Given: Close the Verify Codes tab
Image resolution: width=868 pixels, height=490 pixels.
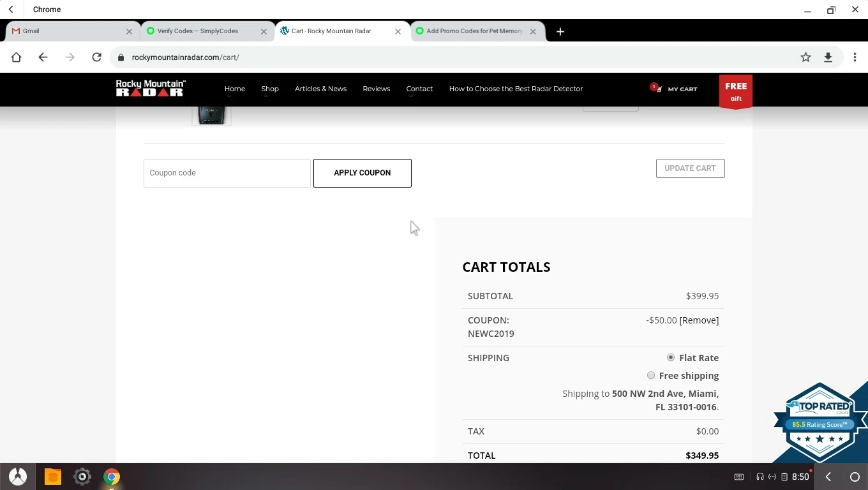Looking at the screenshot, I should [x=264, y=31].
